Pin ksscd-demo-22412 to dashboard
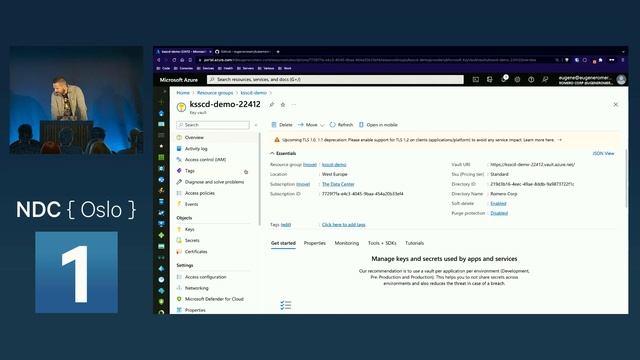Screen dimensions: 640x360 point(272,105)
